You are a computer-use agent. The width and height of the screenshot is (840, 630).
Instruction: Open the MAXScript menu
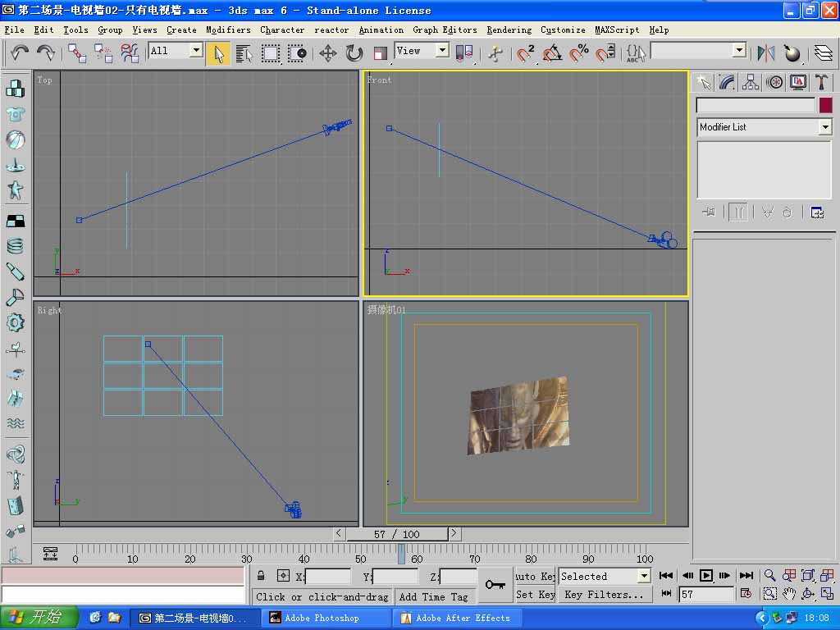coord(617,30)
